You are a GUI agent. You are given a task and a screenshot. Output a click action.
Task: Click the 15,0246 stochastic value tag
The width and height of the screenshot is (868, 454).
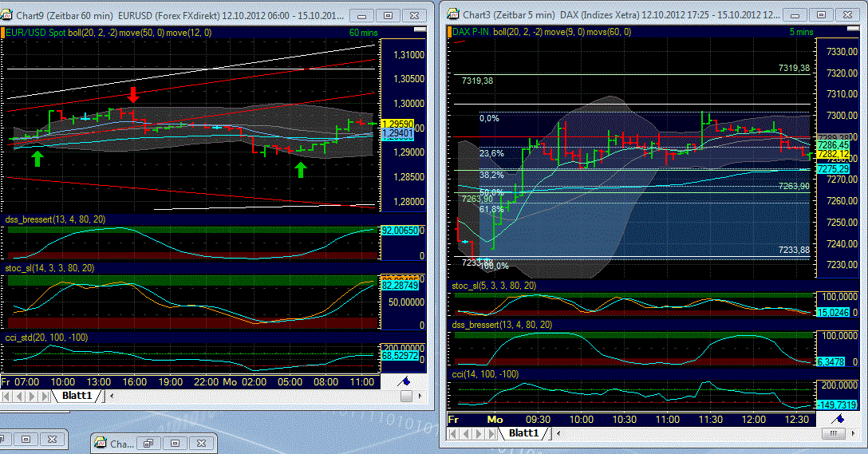[833, 313]
